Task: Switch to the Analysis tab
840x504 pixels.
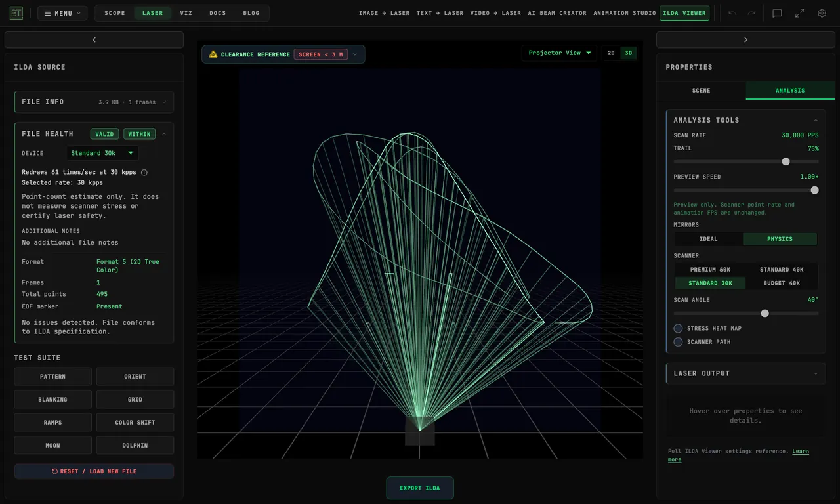Action: coord(790,91)
